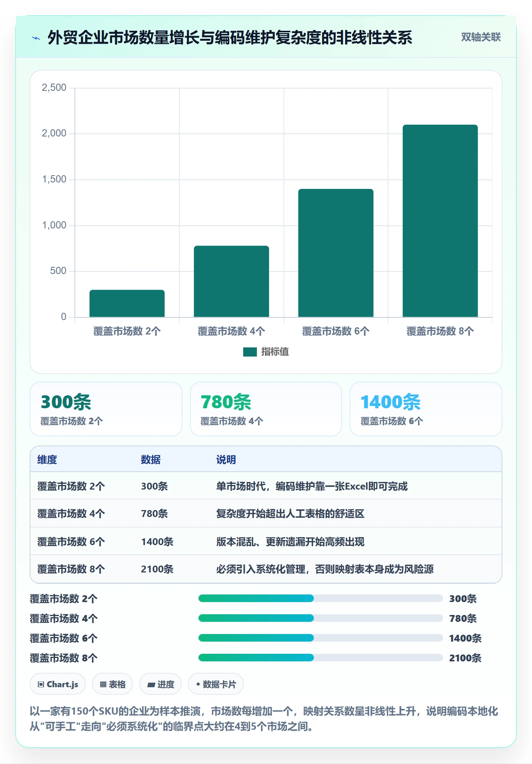Click the chart bar for 覆盖市场数 6个
The height and width of the screenshot is (764, 532).
(x=336, y=253)
